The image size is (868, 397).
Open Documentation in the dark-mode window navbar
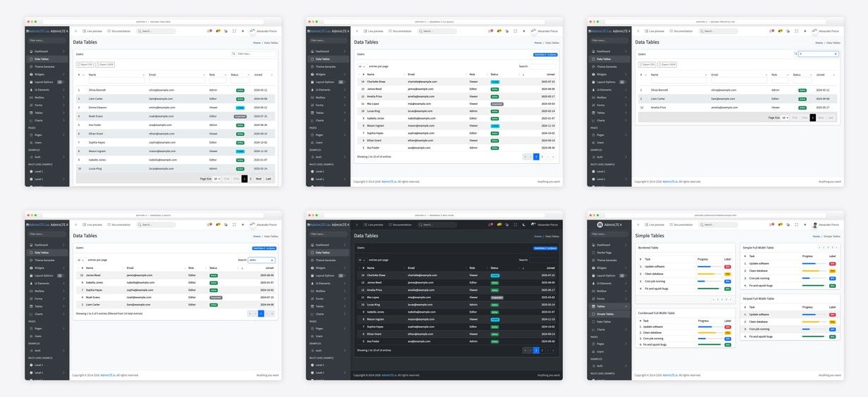pos(400,225)
